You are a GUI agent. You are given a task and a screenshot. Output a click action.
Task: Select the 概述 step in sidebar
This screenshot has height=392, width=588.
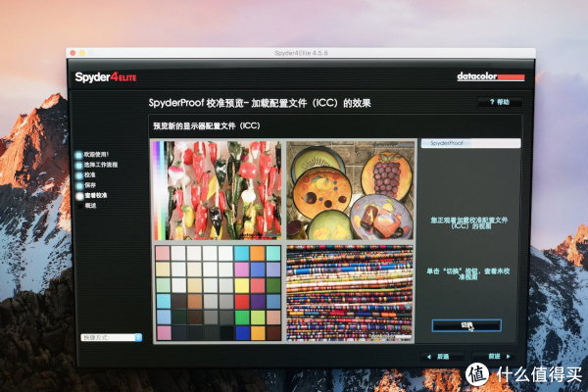(86, 206)
